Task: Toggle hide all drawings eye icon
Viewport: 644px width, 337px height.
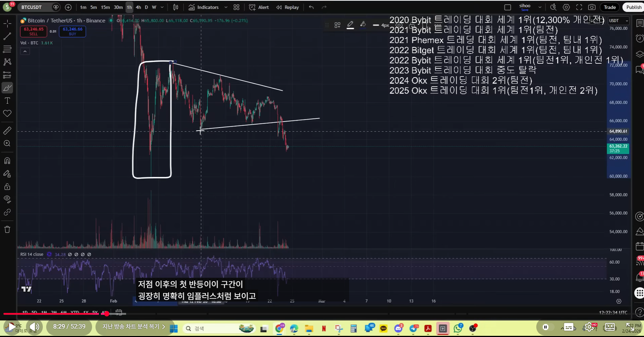Action: 7,199
